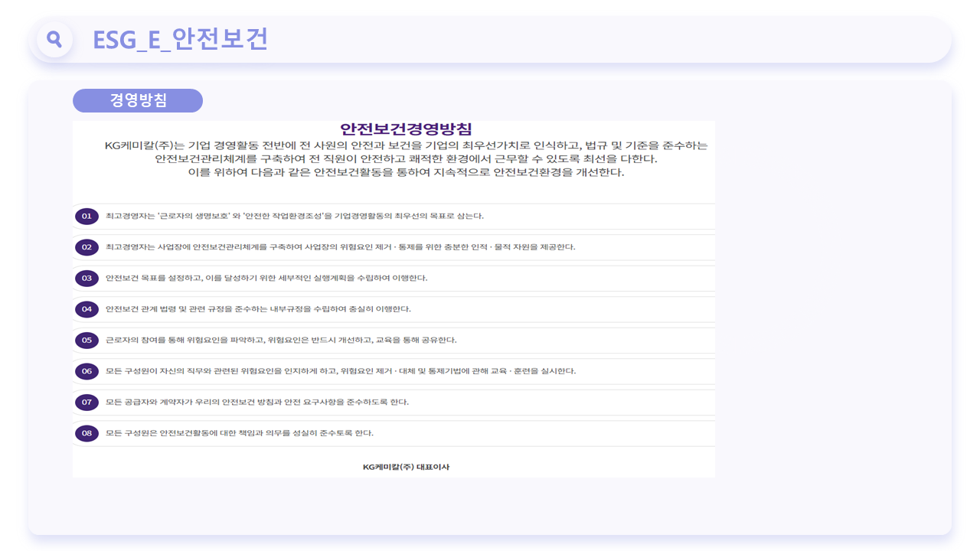Click policy row about 공급자와 계약자
980x551 pixels.
(394, 403)
